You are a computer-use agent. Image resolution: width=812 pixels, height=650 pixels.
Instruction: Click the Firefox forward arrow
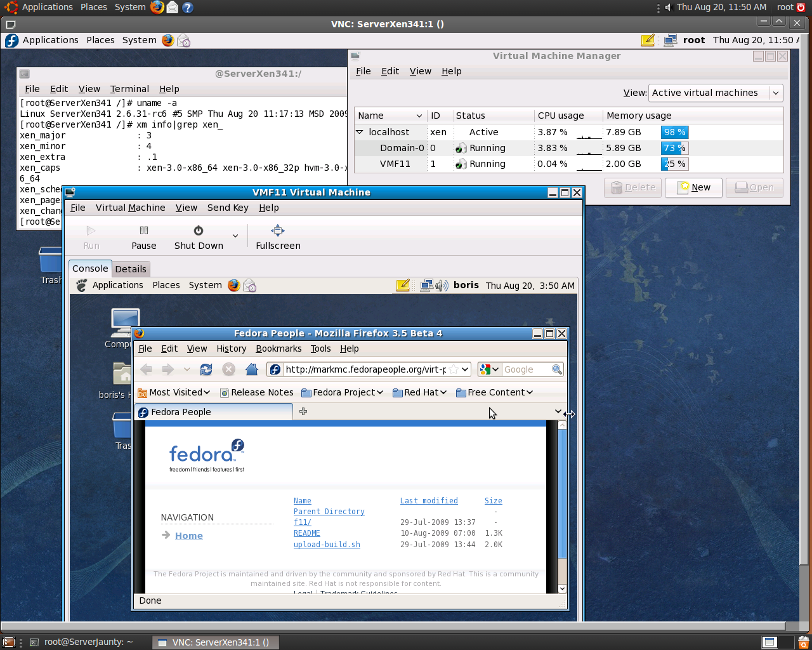168,369
